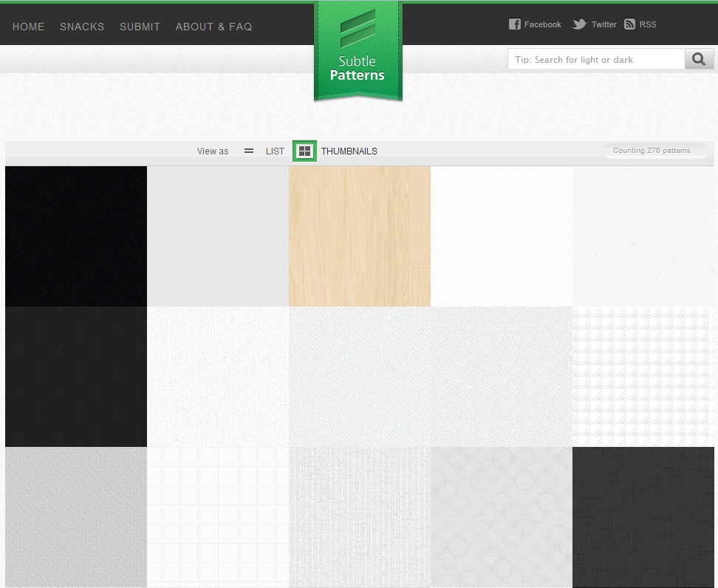Open the light gray diagonal weave thumbnail

tap(360, 377)
